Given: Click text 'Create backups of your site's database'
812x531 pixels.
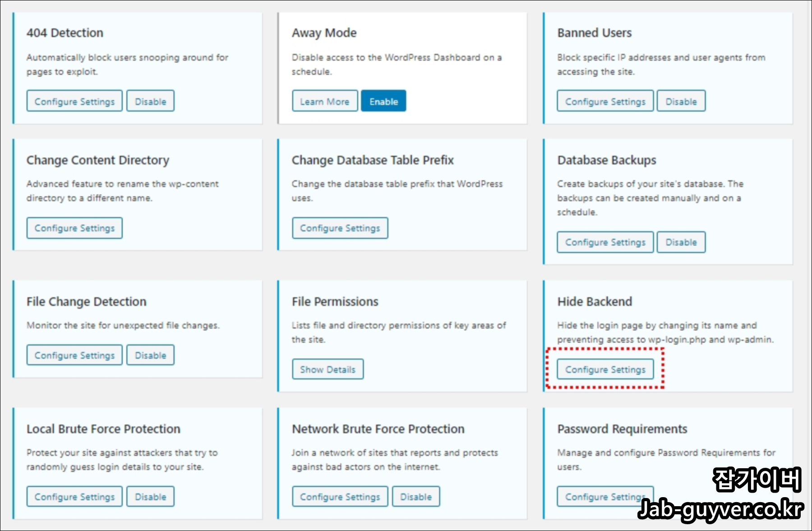Looking at the screenshot, I should point(640,184).
